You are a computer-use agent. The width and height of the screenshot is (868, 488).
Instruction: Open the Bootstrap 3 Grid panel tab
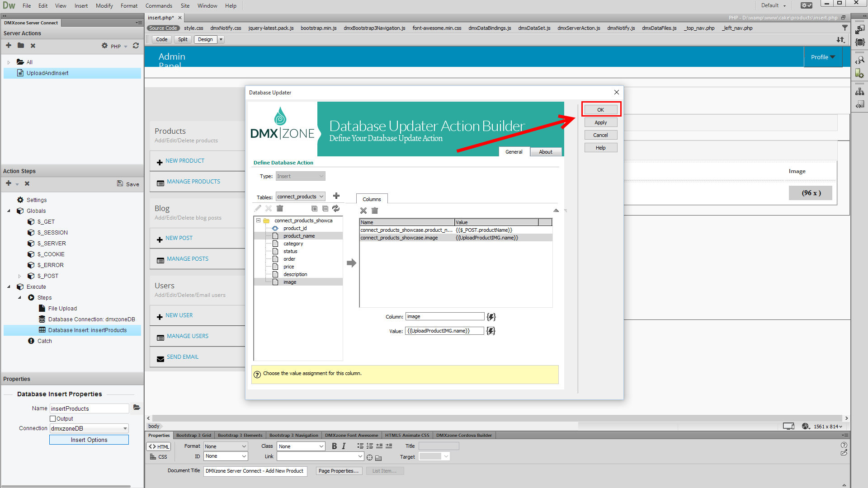click(193, 435)
